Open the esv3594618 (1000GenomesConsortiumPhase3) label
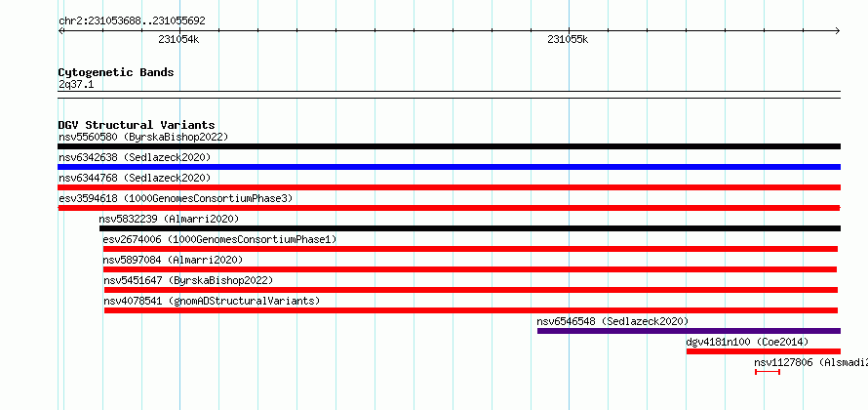The width and height of the screenshot is (868, 410). (x=175, y=198)
